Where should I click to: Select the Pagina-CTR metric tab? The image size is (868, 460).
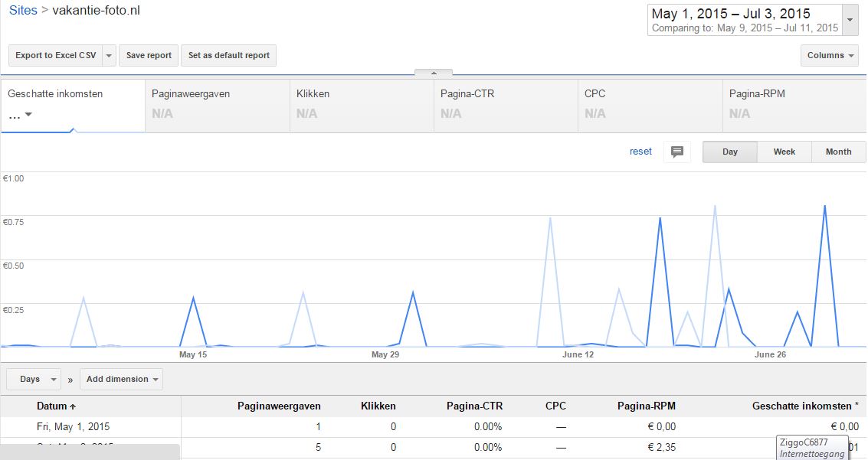tap(506, 105)
